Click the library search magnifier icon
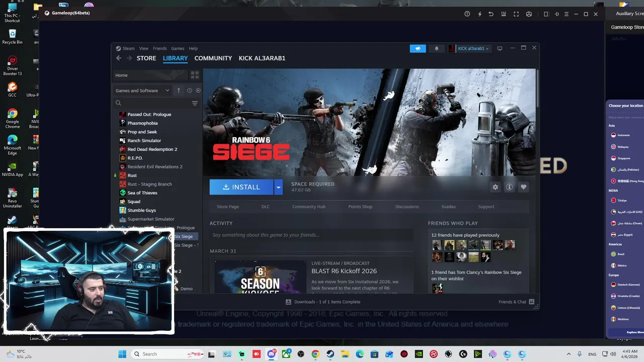The image size is (644, 362). (x=118, y=103)
